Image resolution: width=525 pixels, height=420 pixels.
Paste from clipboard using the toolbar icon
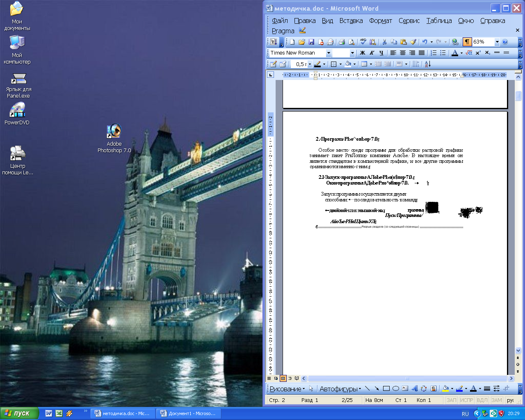pos(404,42)
